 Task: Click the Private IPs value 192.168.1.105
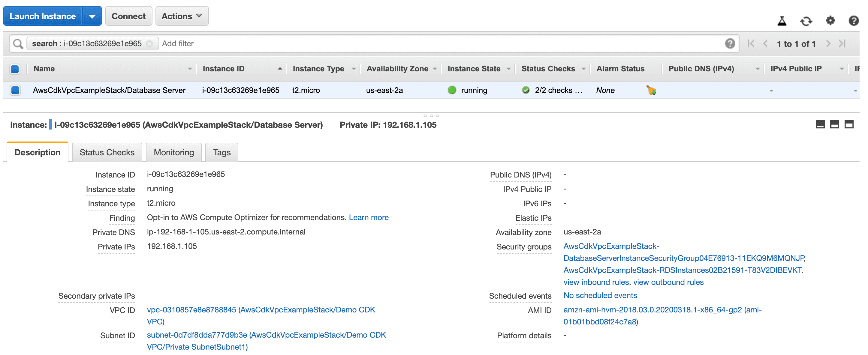point(172,247)
